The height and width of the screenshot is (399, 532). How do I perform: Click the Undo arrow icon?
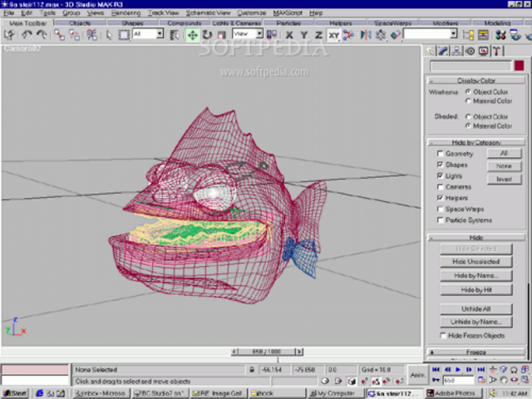[27, 35]
